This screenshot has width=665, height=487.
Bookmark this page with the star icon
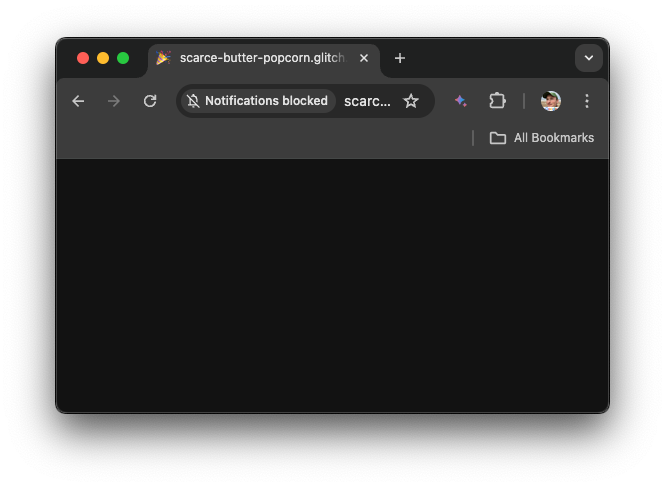pos(411,101)
